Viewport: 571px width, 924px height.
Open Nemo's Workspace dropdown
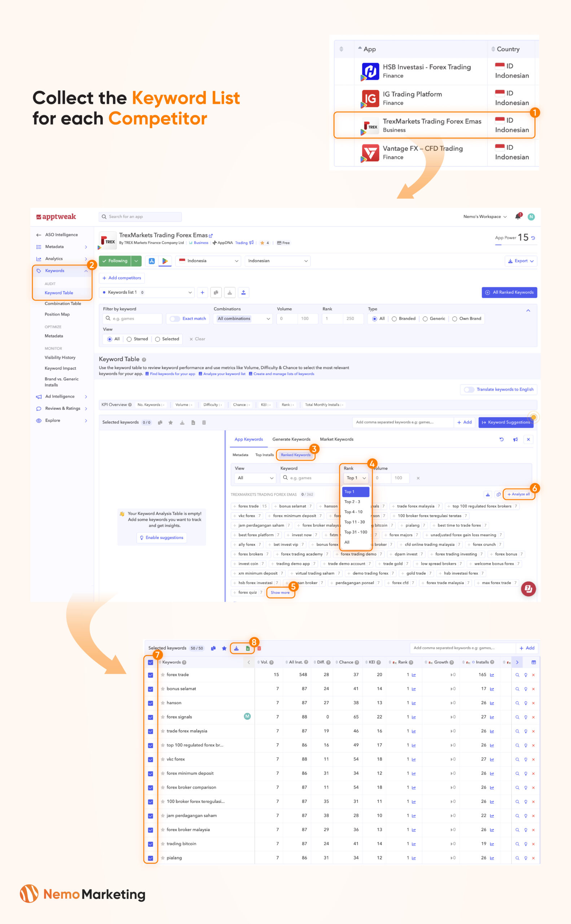[x=485, y=217]
